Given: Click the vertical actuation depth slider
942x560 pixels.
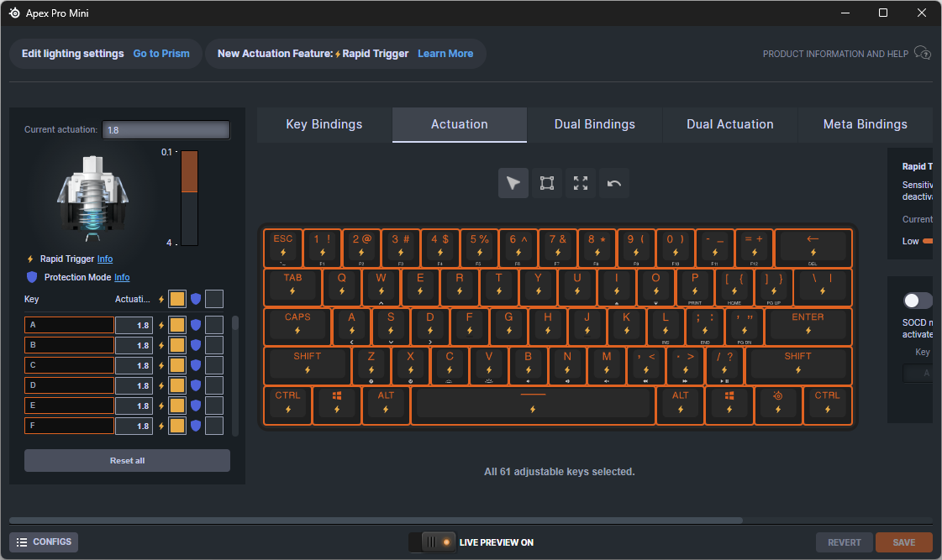Looking at the screenshot, I should (189, 198).
